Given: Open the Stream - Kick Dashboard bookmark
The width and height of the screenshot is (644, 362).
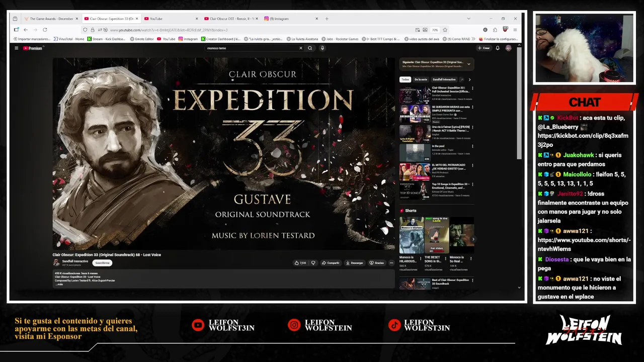Looking at the screenshot, I should pos(106,39).
